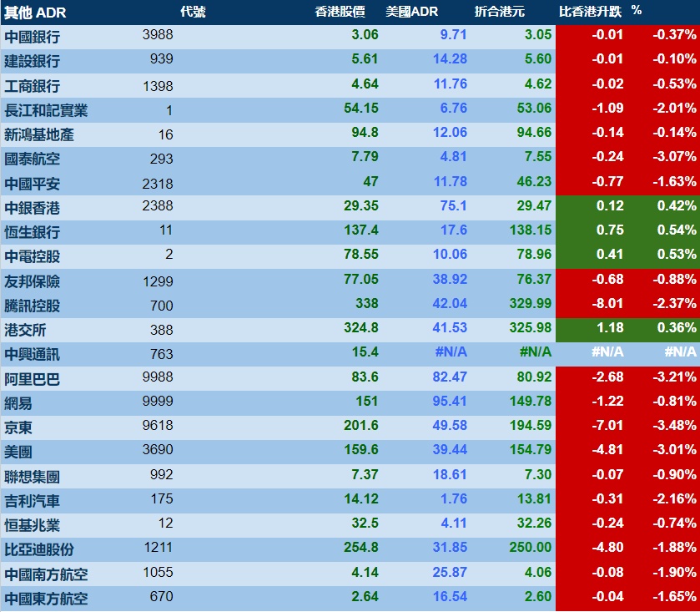The width and height of the screenshot is (700, 612).
Task: Select the 恒基兆業 stock name
Action: click(x=33, y=525)
